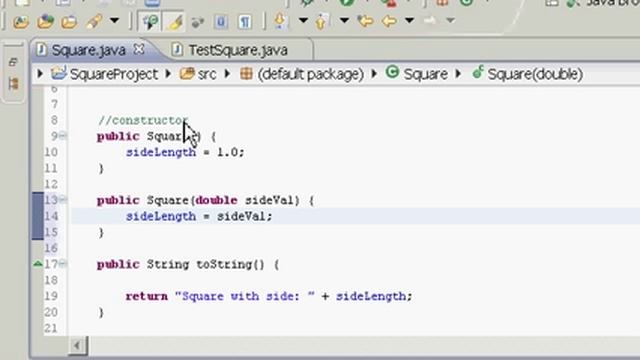The height and width of the screenshot is (360, 640).
Task: Click the restore view icon in left sidebar
Action: point(13,62)
